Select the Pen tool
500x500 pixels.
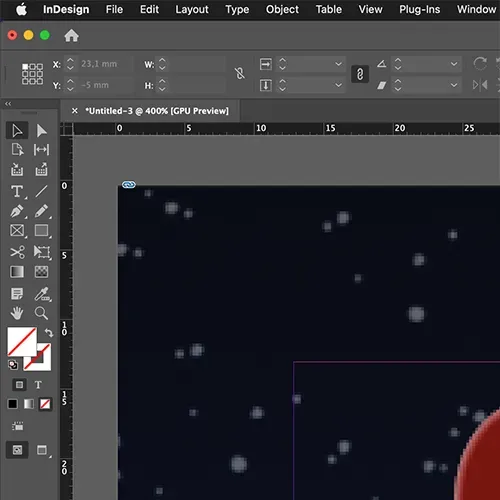(x=17, y=211)
